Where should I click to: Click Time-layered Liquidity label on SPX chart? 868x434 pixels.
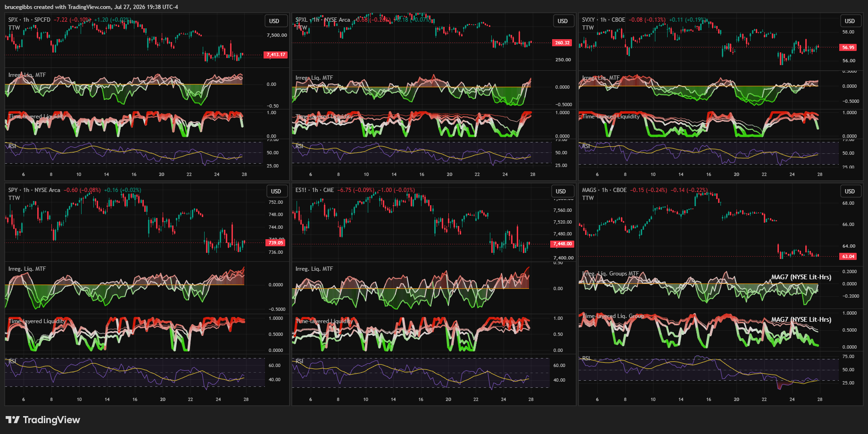[37, 117]
